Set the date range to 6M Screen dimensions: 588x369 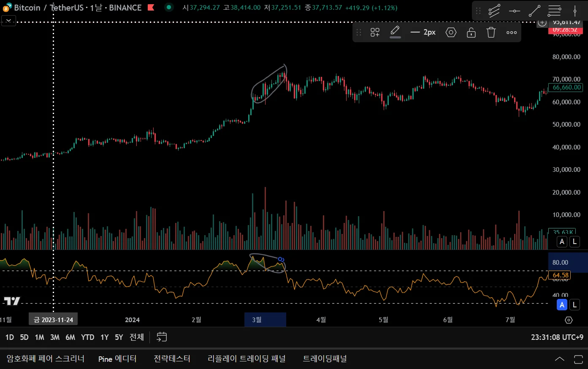[x=70, y=337]
